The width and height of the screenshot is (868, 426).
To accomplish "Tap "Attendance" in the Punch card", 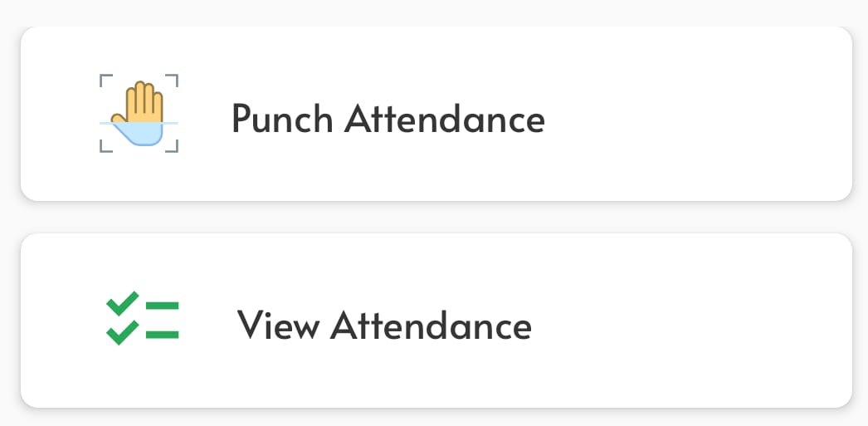I will (445, 119).
